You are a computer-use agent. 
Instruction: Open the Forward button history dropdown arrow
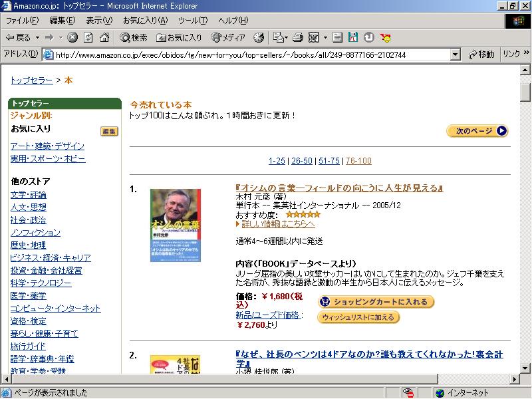61,37
